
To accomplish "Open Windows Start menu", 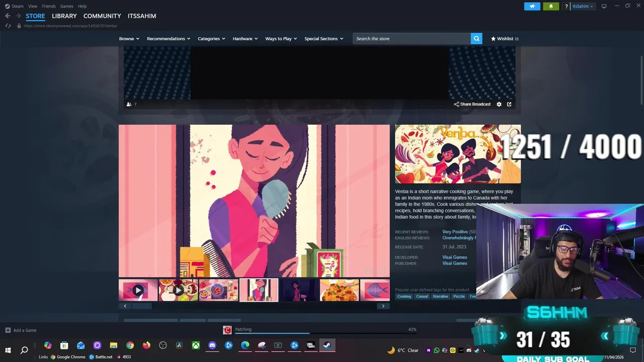I will (x=8, y=350).
